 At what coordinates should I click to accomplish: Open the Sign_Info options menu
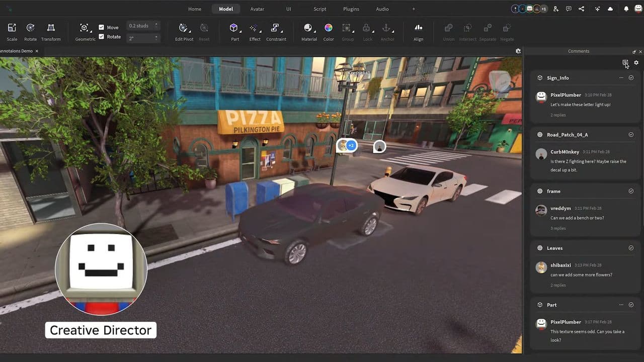[621, 78]
